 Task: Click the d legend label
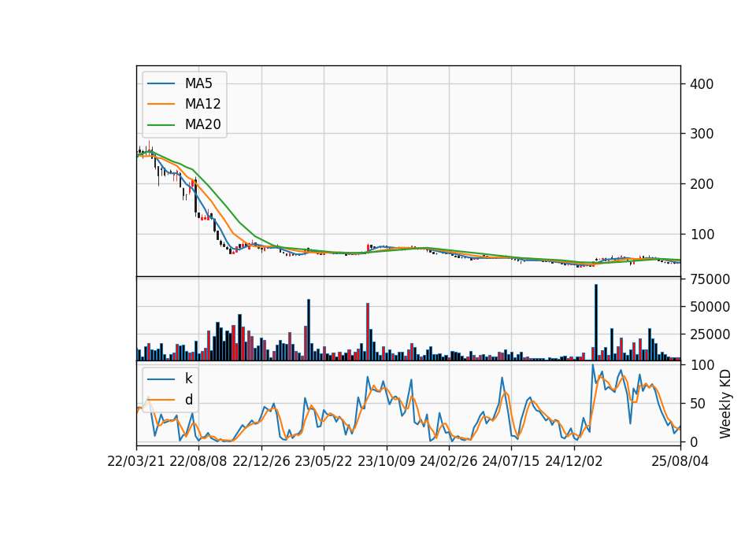click(x=188, y=400)
